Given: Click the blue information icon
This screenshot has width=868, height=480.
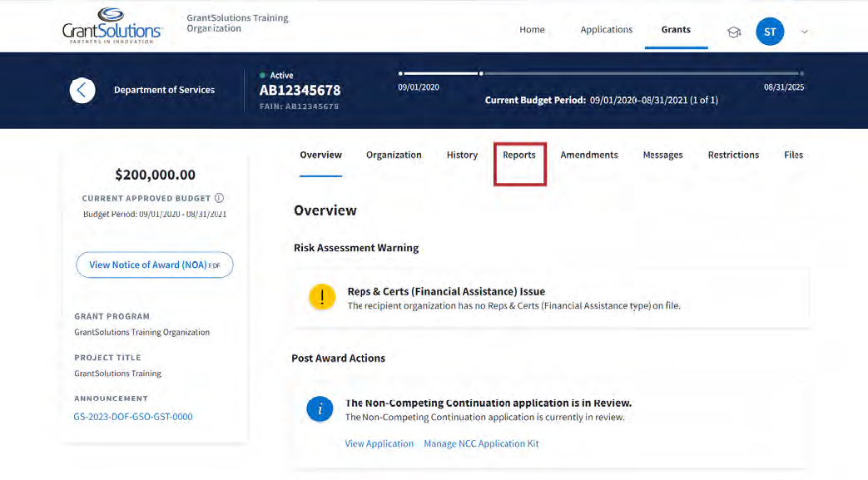Looking at the screenshot, I should click(320, 409).
